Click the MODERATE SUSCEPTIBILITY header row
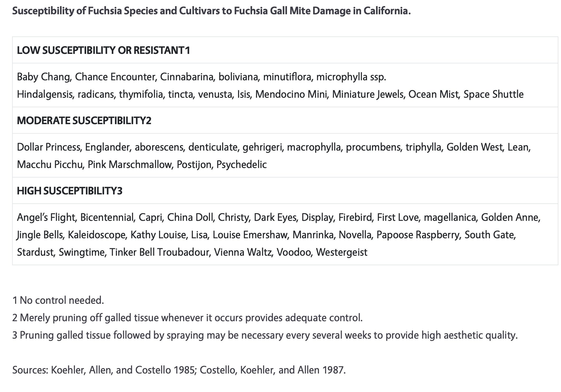The width and height of the screenshot is (561, 392). pyautogui.click(x=84, y=120)
